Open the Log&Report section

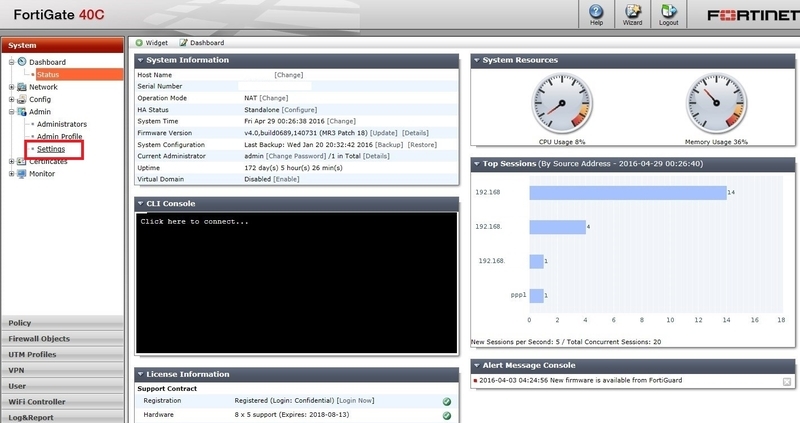click(62, 417)
